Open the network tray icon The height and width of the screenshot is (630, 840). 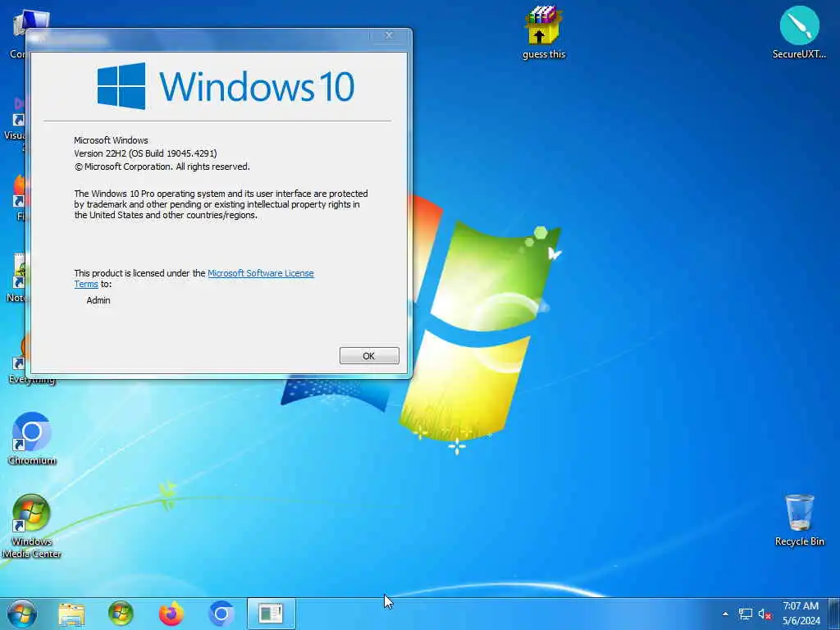(745, 614)
